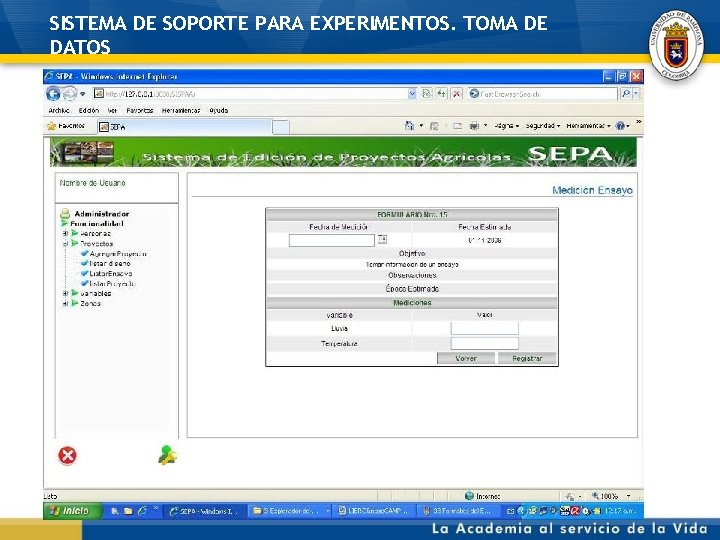
Task: Click the browser Forward arrow button
Action: coord(70,94)
